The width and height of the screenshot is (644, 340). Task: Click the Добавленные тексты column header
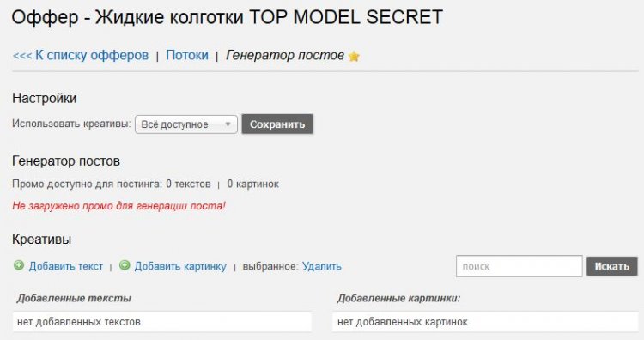74,298
